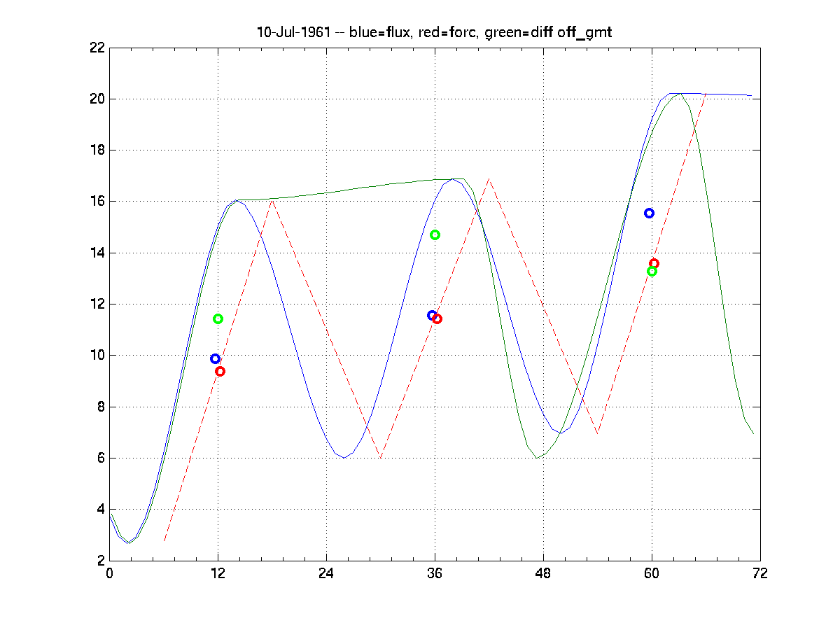The height and width of the screenshot is (630, 840).
Task: Select the y-axis tick label 10
Action: point(97,356)
